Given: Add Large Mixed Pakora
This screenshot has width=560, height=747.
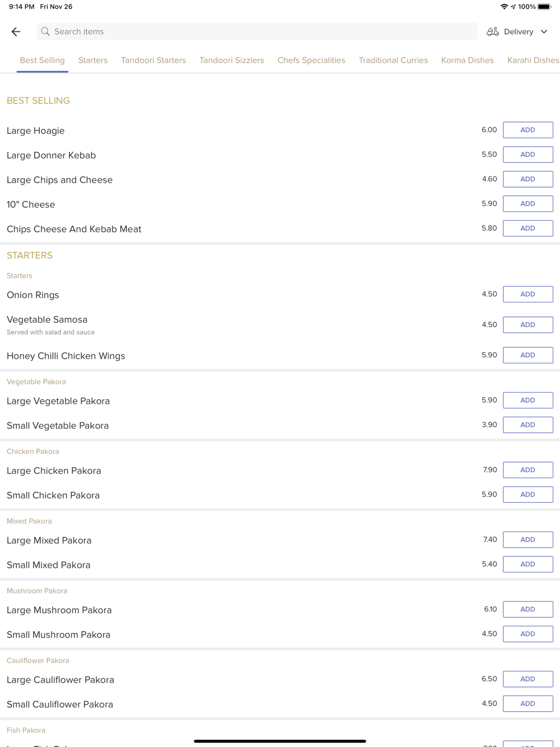Looking at the screenshot, I should [x=528, y=540].
